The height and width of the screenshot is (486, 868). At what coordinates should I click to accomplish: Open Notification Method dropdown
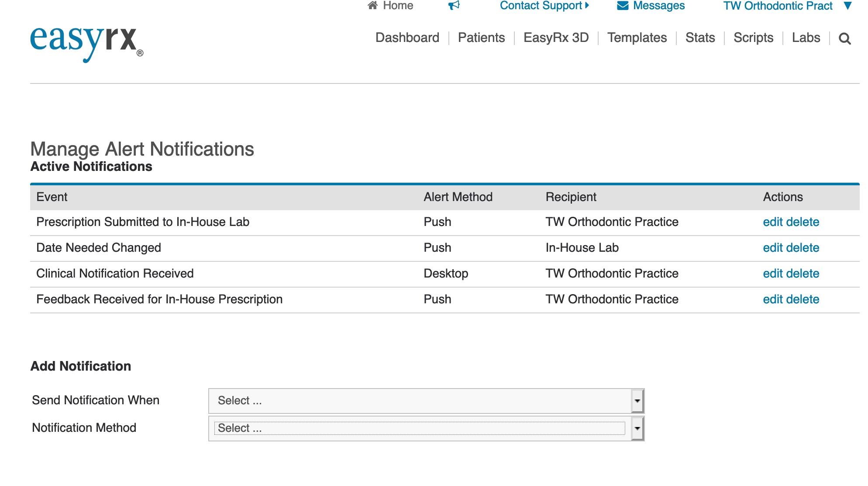pos(426,428)
